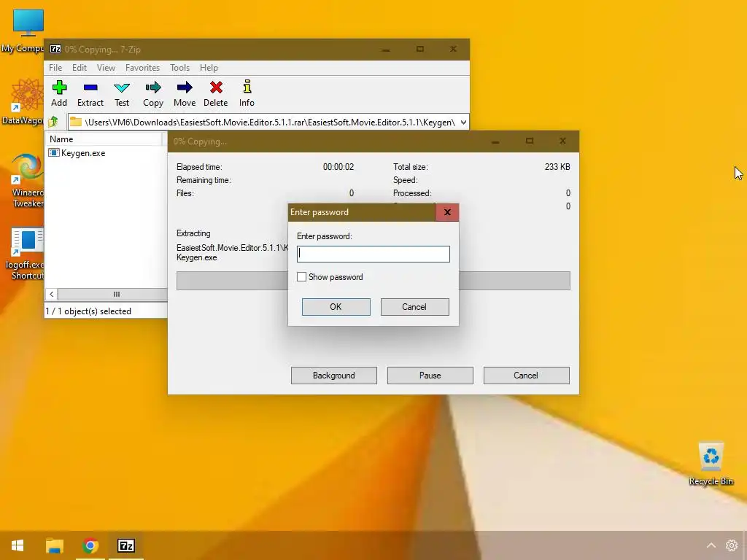Click the 7-Zip taskbar icon

pos(126,545)
